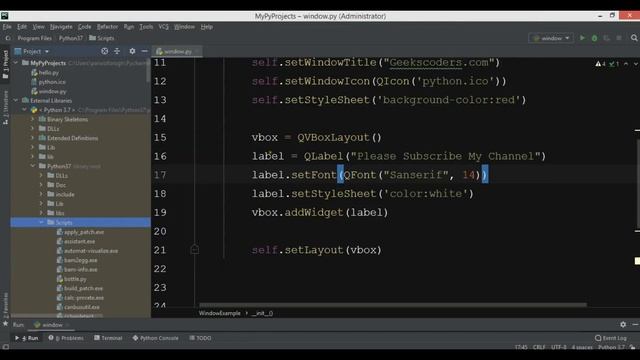Click the Project tree vertical scrollbar
The image size is (640, 360).
(x=149, y=70)
